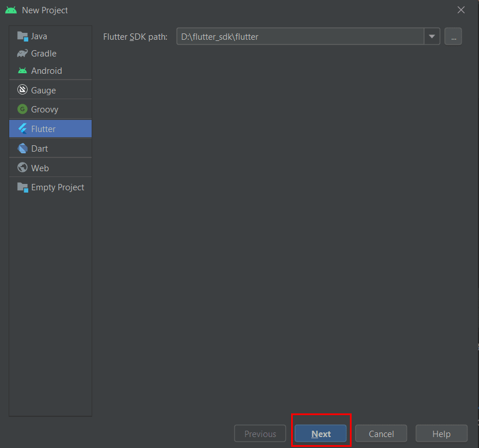
Task: Proceed with the Next button
Action: (x=320, y=434)
